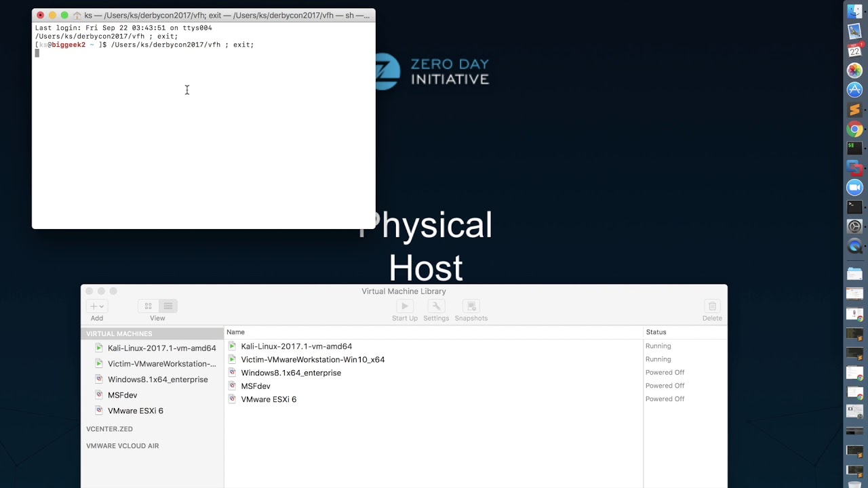
Task: Click the Virtual Machine Library title bar
Action: (x=403, y=291)
